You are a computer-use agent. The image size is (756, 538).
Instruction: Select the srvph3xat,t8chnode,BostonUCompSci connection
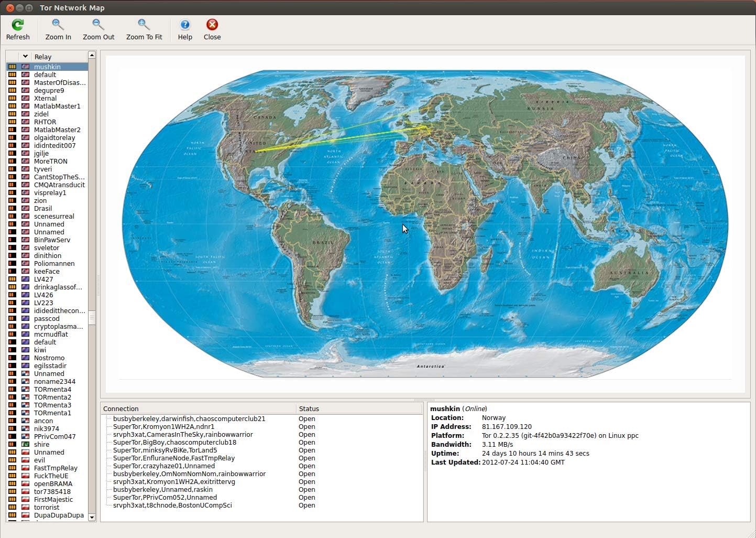coord(172,505)
